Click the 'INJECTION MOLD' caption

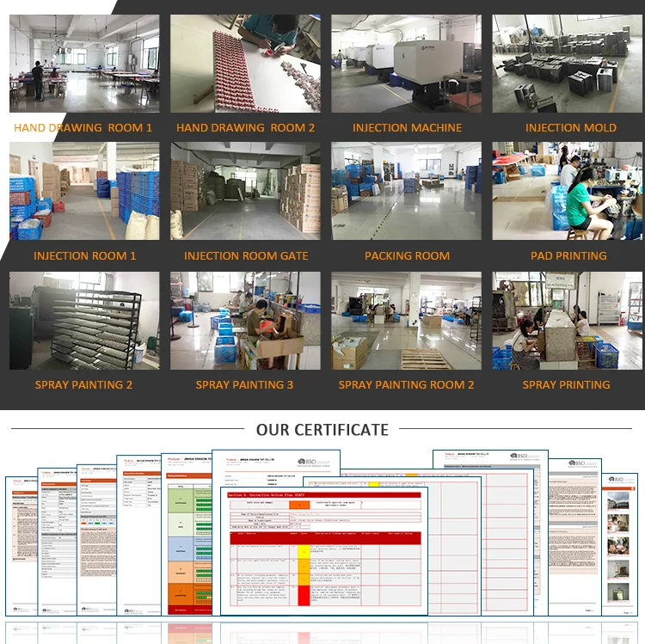571,128
